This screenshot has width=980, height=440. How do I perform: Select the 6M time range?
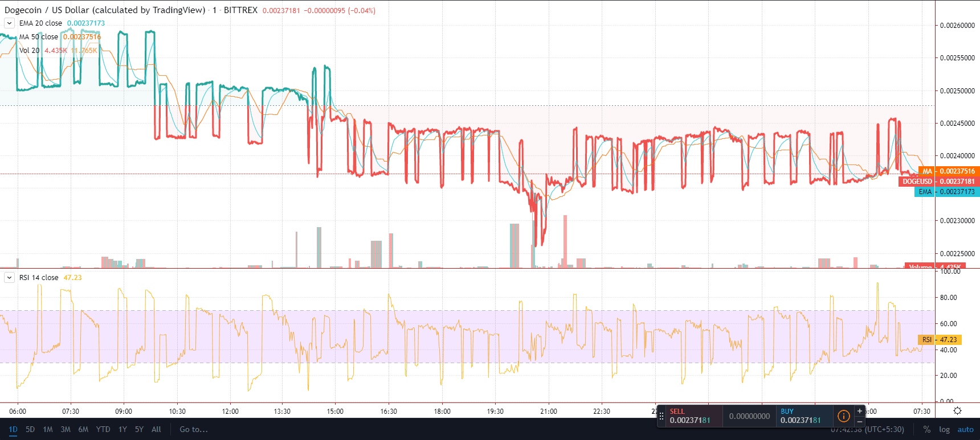coord(83,429)
